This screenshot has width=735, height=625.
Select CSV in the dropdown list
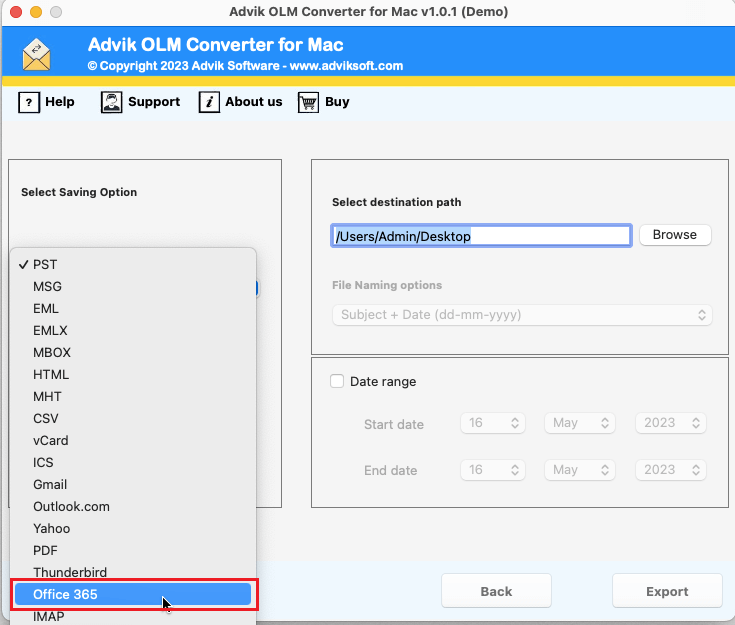click(x=133, y=418)
